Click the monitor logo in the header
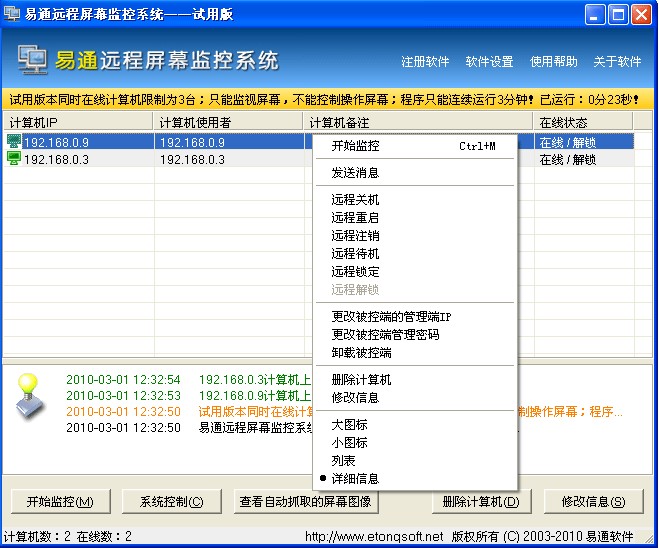Viewport: 659px width, 548px height. (x=32, y=60)
